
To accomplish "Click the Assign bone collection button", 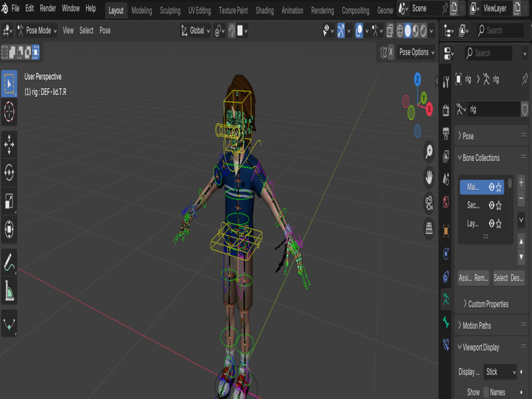I will pyautogui.click(x=465, y=278).
